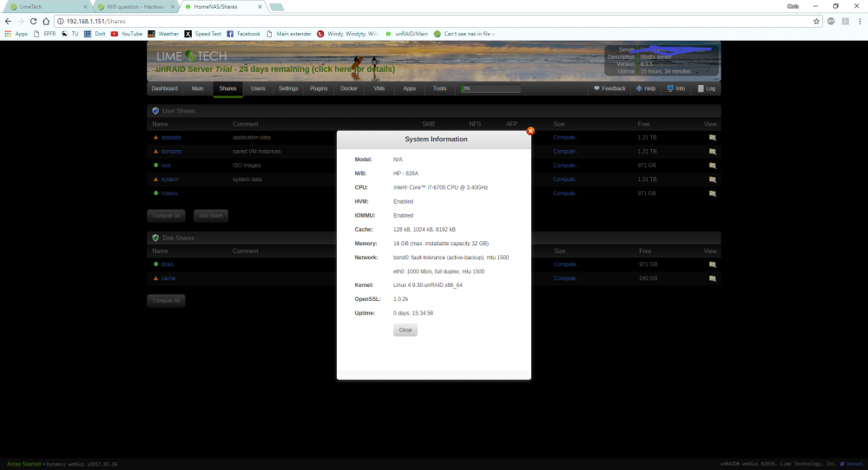Open the VMs tab
The height and width of the screenshot is (470, 868).
pos(379,88)
